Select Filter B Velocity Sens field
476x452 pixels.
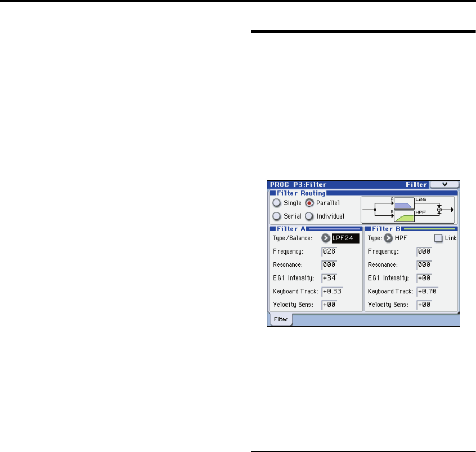point(424,305)
